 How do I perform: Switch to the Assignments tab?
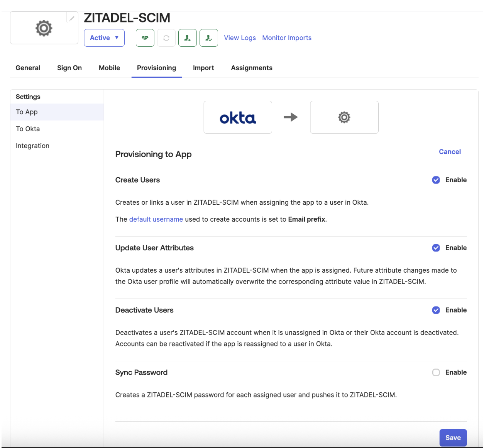251,68
